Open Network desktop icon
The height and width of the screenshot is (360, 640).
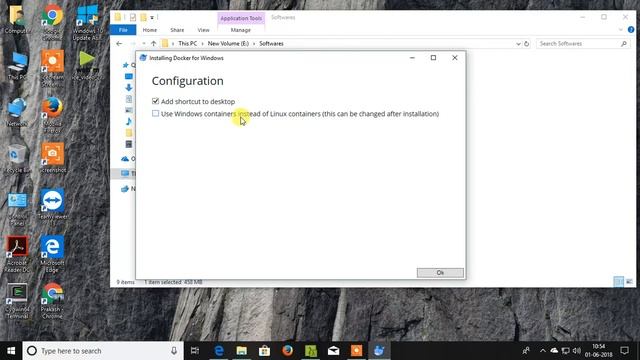[x=17, y=112]
